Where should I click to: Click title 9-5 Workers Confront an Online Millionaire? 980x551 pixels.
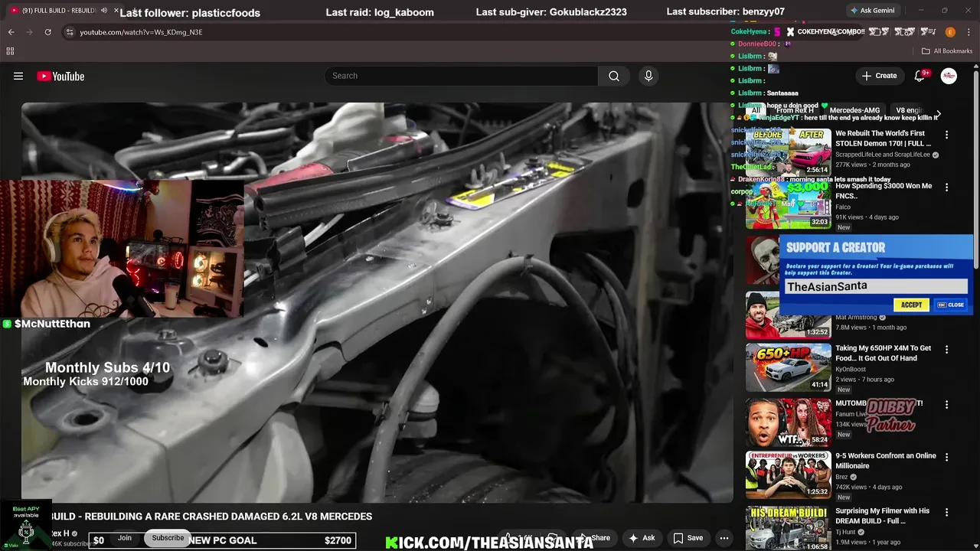pos(886,461)
